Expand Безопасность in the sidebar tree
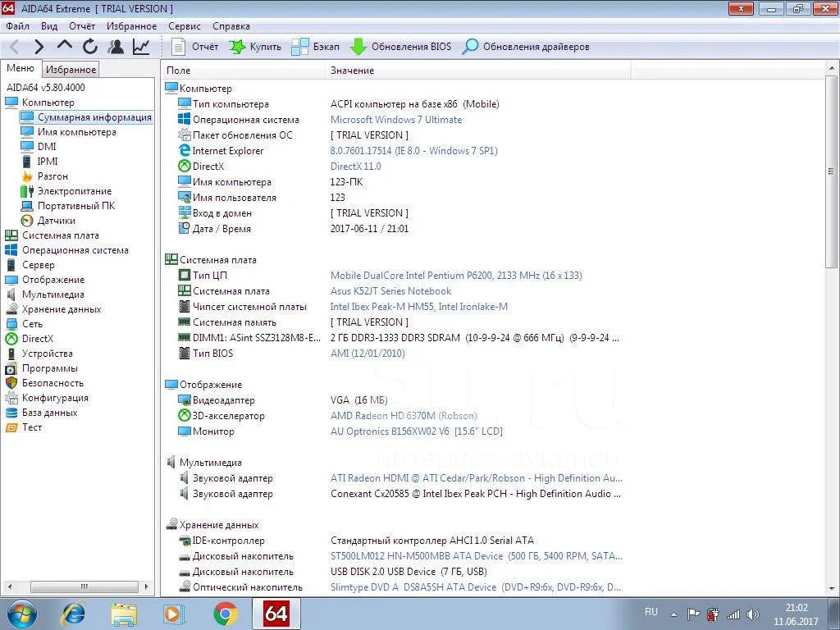Image resolution: width=840 pixels, height=630 pixels. point(52,383)
